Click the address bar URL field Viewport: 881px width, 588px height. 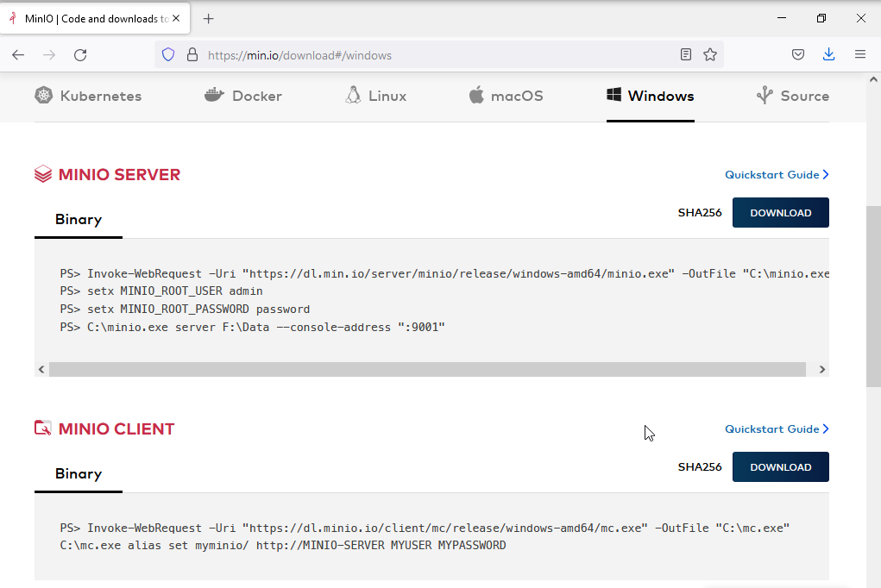pyautogui.click(x=431, y=55)
